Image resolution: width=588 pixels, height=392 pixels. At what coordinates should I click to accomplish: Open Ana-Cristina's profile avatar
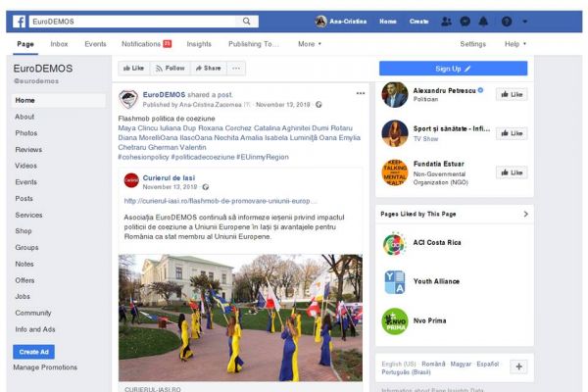click(321, 22)
